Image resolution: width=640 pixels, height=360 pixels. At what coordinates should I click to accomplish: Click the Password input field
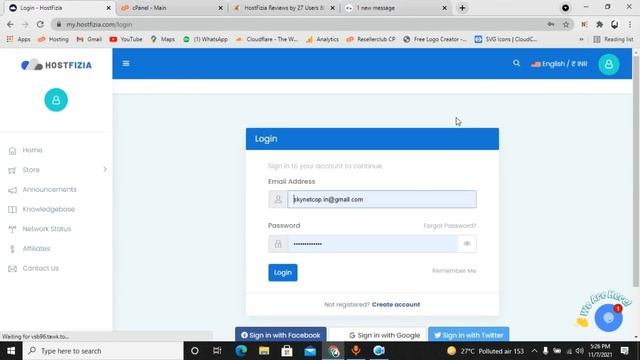tap(373, 244)
